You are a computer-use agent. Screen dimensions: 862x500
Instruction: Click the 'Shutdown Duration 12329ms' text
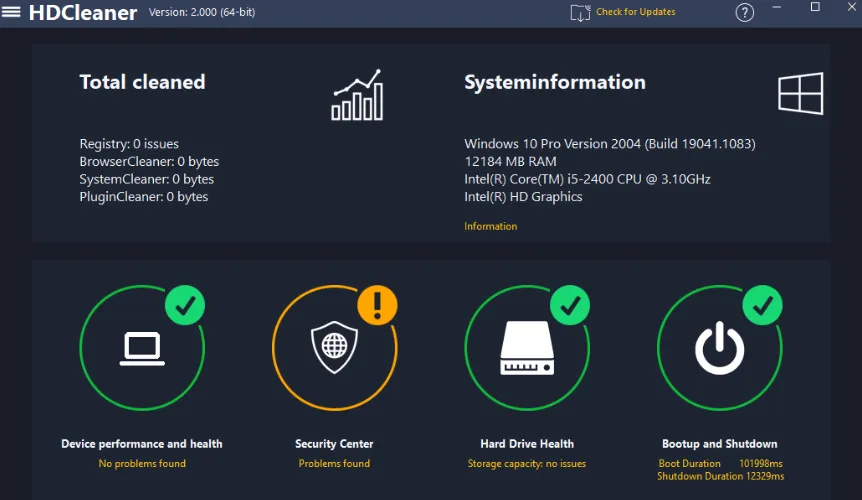[721, 476]
